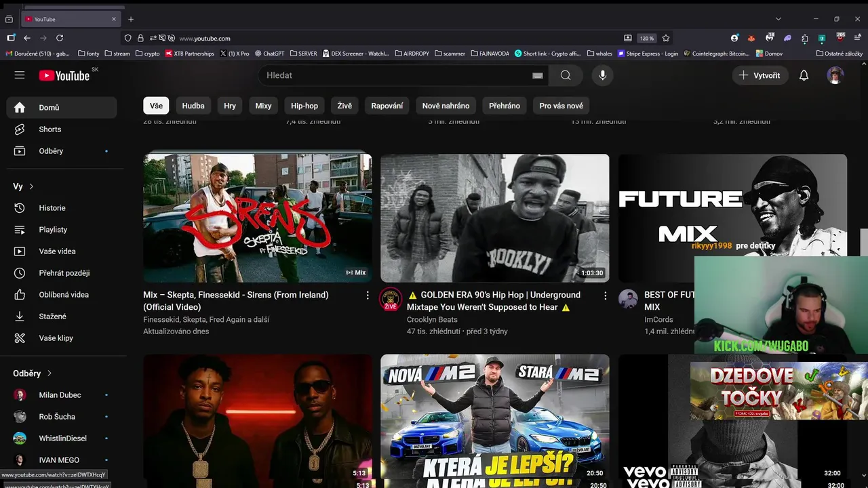Image resolution: width=868 pixels, height=488 pixels.
Task: Open the 120 % zoom level indicator
Action: coord(647,38)
